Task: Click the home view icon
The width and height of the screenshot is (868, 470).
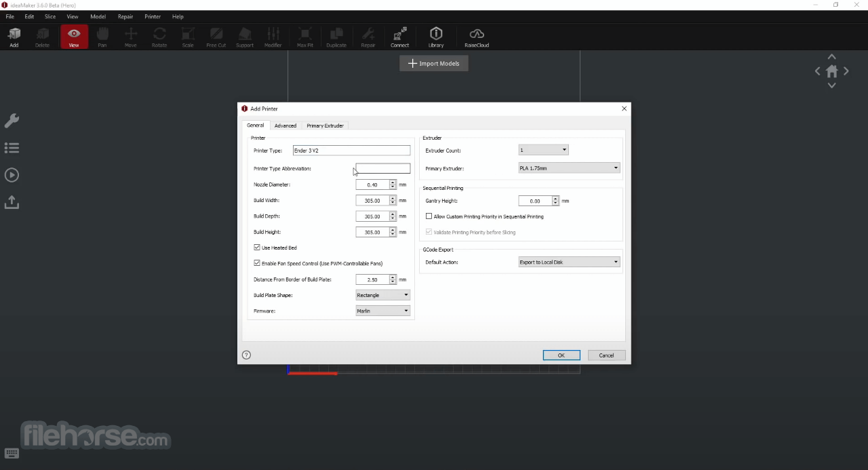Action: coord(832,71)
